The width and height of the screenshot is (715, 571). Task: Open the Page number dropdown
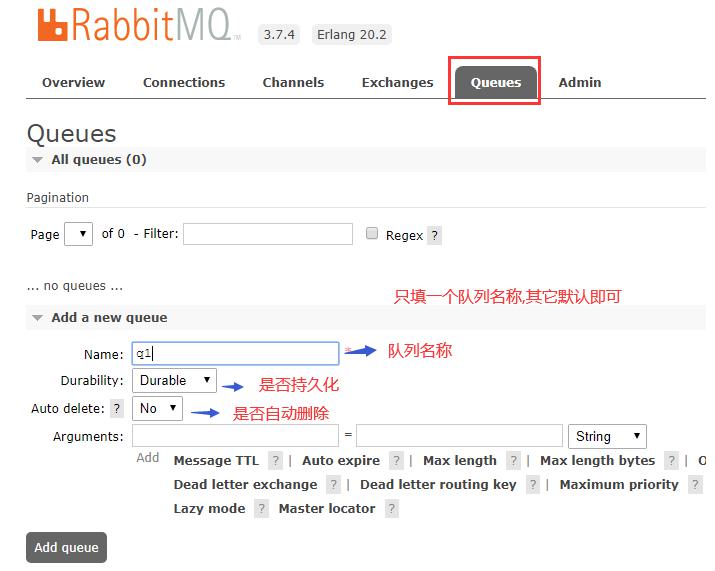78,234
